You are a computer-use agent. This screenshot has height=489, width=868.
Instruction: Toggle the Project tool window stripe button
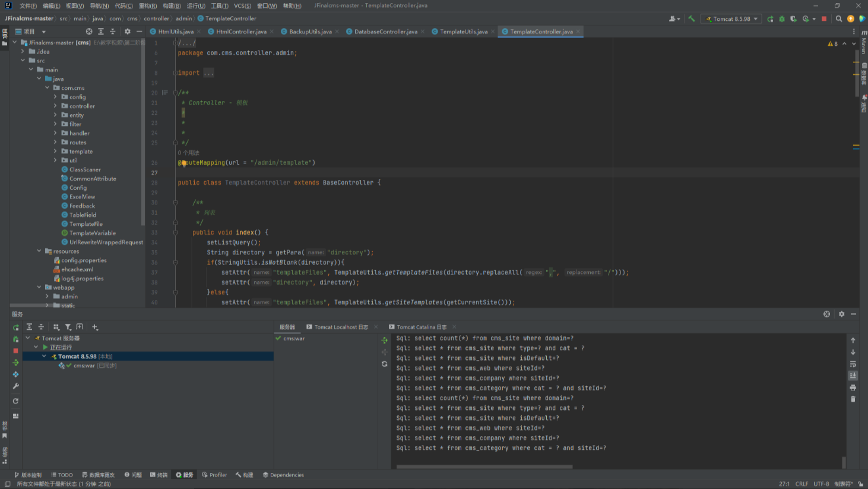[x=5, y=38]
